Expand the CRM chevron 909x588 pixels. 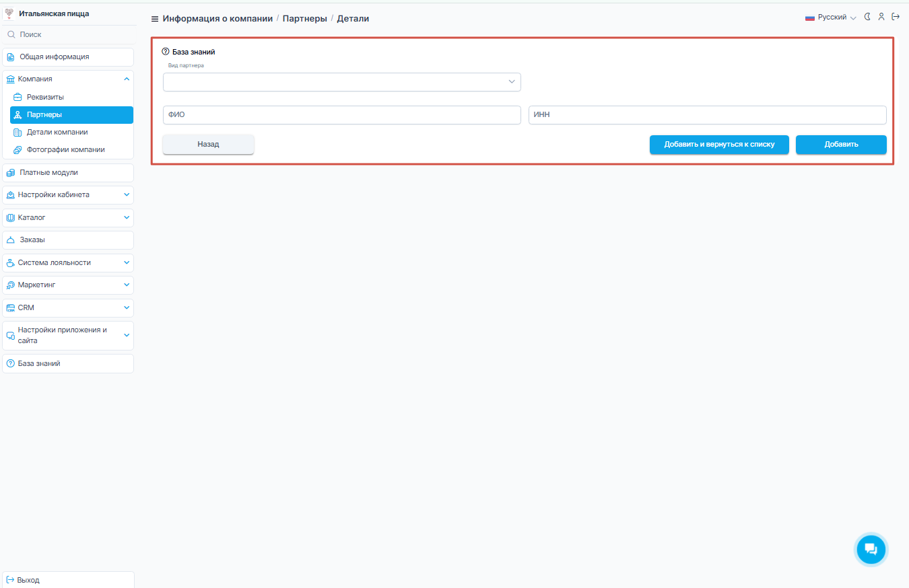pos(127,308)
